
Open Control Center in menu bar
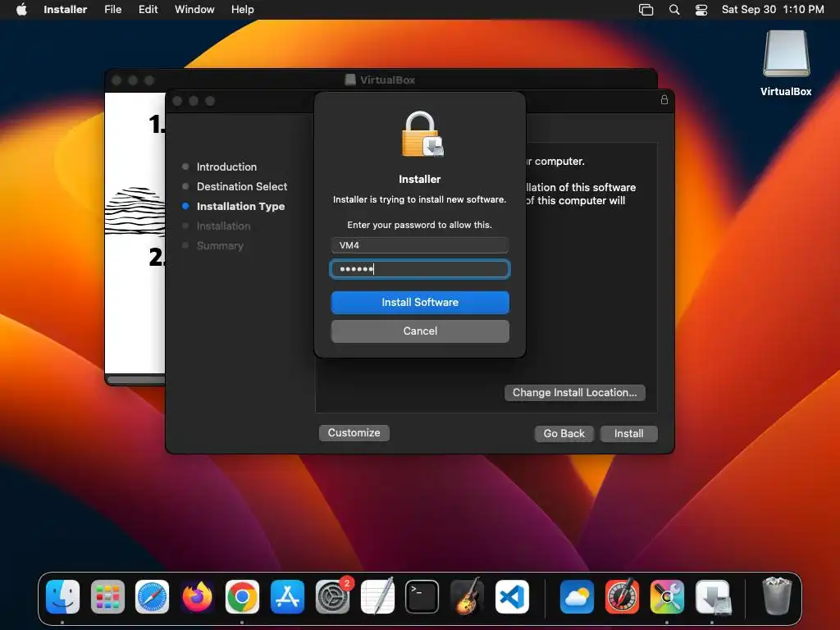pyautogui.click(x=701, y=9)
